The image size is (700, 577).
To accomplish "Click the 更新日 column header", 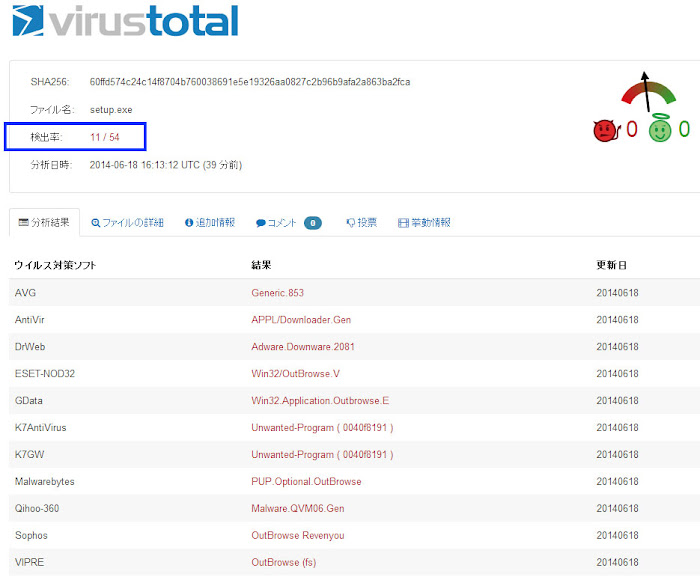I will click(x=611, y=265).
